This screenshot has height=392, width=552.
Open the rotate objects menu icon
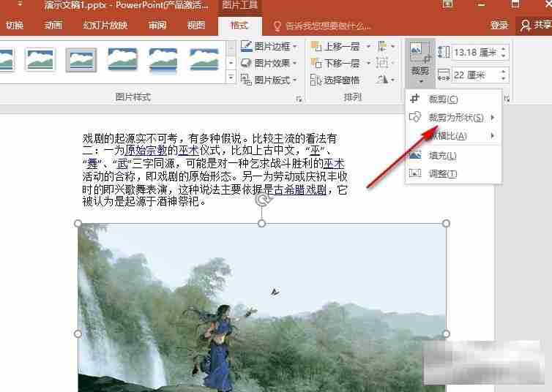click(x=386, y=80)
